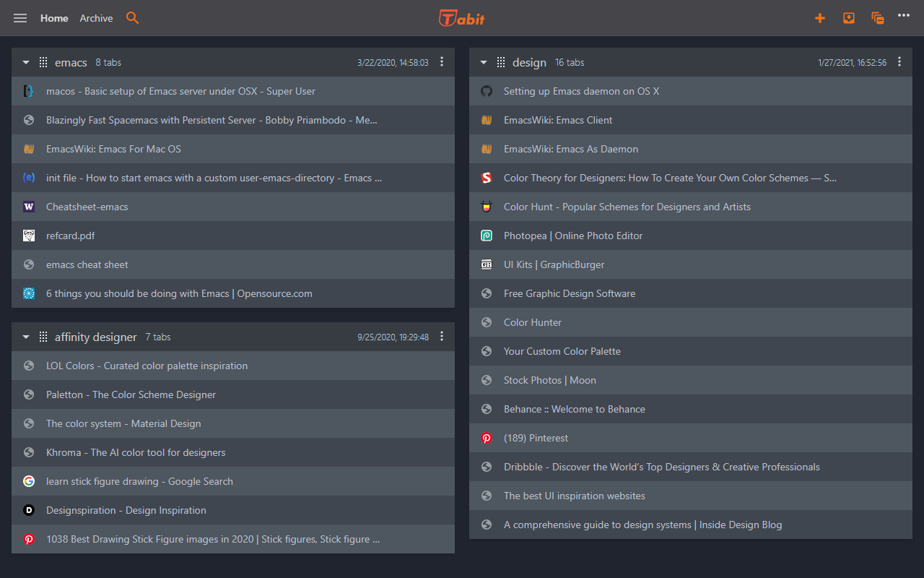Open the affinity designer group options menu
This screenshot has width=924, height=578.
coord(442,337)
